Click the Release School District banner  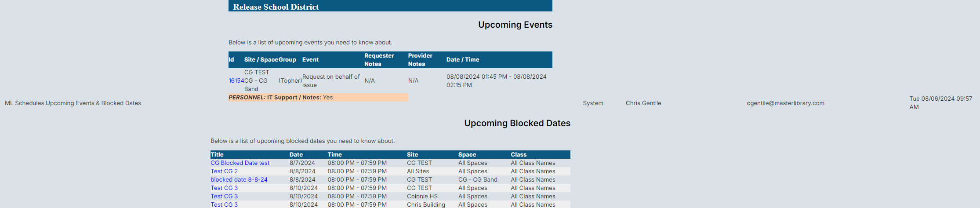point(390,6)
